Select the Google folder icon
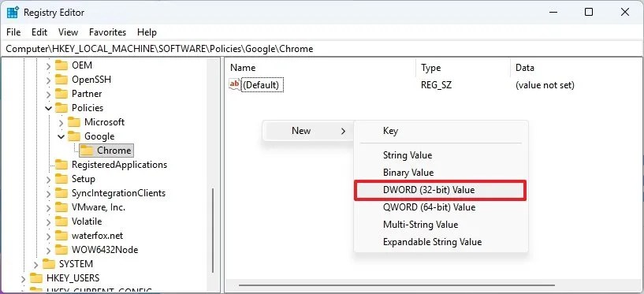 pyautogui.click(x=74, y=136)
